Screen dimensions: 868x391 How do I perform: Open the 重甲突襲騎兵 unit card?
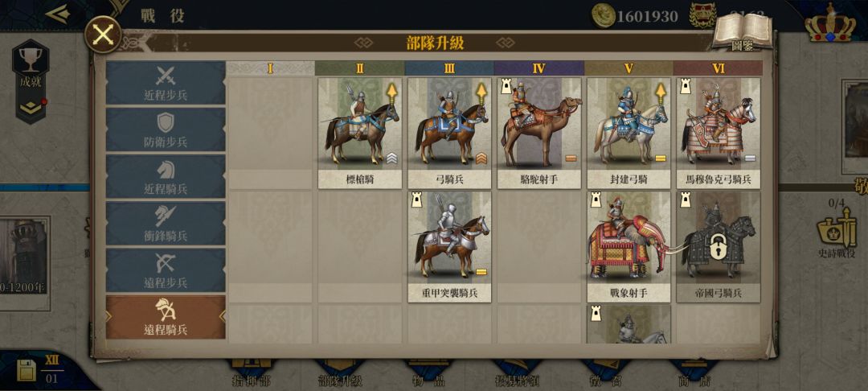coord(449,247)
